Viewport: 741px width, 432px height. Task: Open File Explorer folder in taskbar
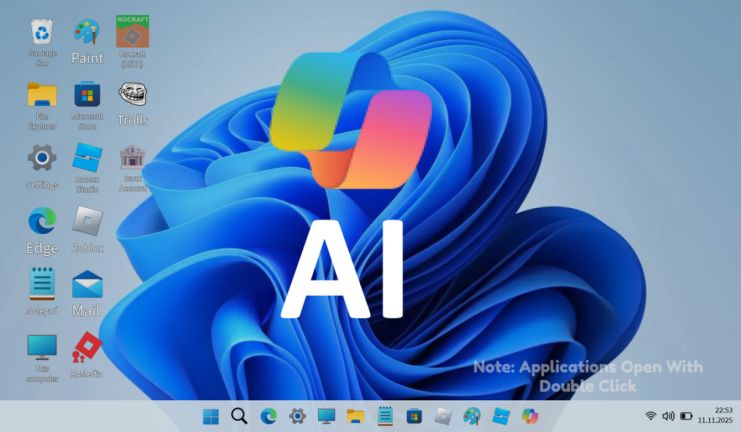coord(355,416)
